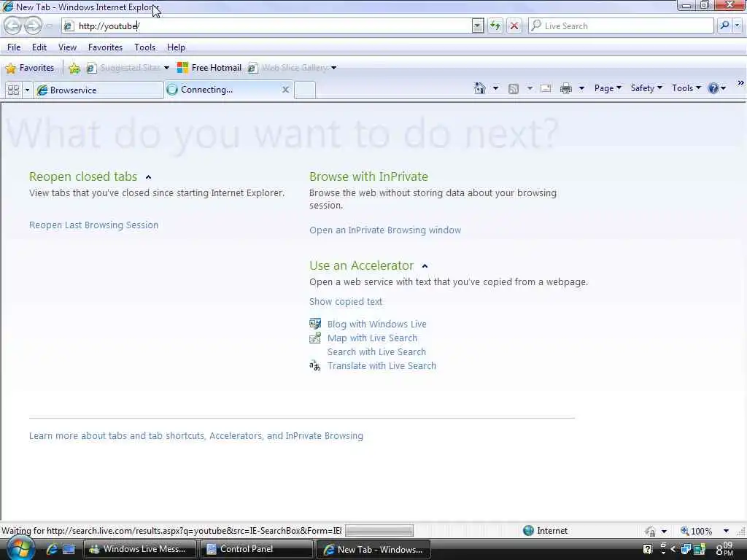This screenshot has height=560, width=747.
Task: Click the Back navigation arrow
Action: (13, 26)
